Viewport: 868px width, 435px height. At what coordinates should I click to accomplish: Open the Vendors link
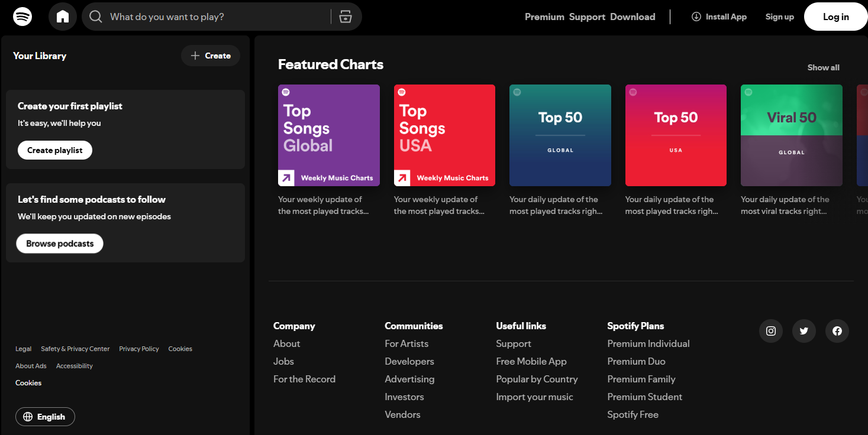click(x=402, y=414)
